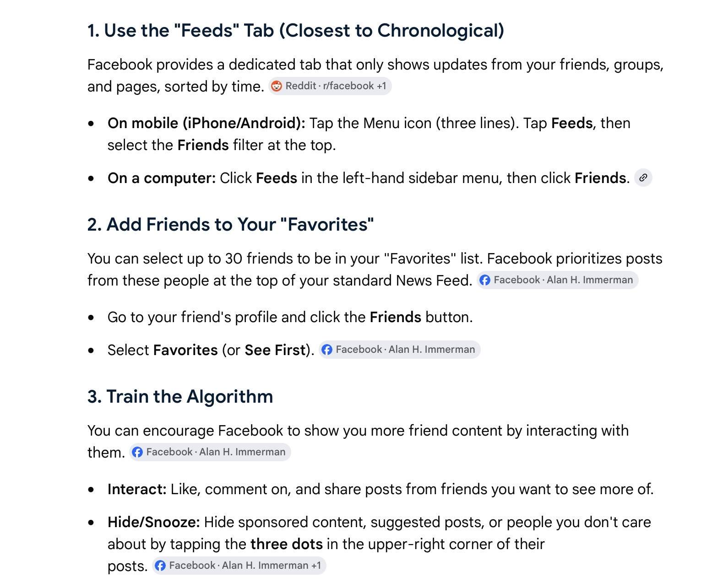Click the bold 'Hide/Snooze:' bullet label
The height and width of the screenshot is (588, 701).
[x=154, y=522]
